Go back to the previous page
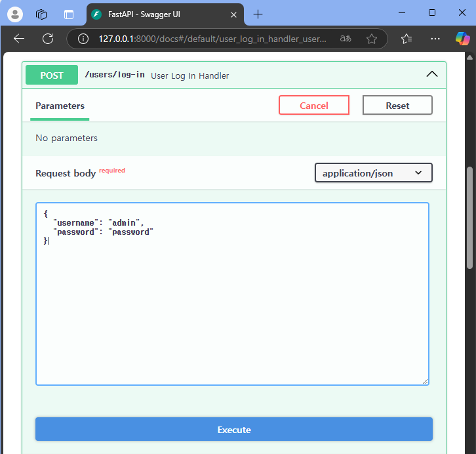Screen dimensions: 476x454 click(x=19, y=39)
